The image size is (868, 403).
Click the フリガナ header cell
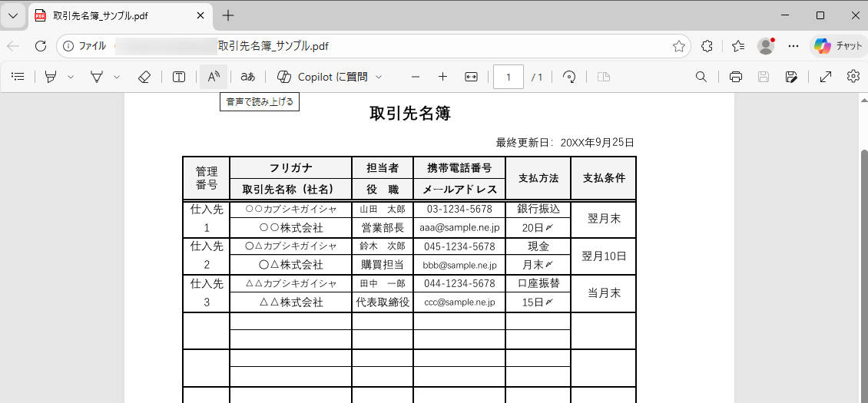(290, 168)
